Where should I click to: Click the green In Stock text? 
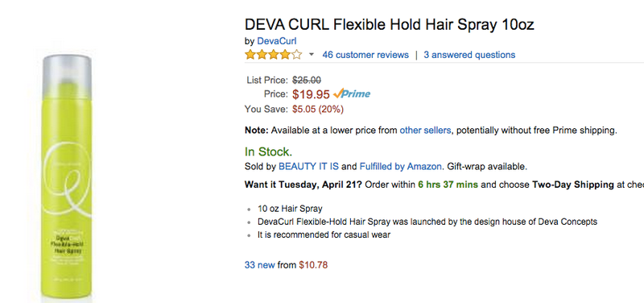coord(269,151)
